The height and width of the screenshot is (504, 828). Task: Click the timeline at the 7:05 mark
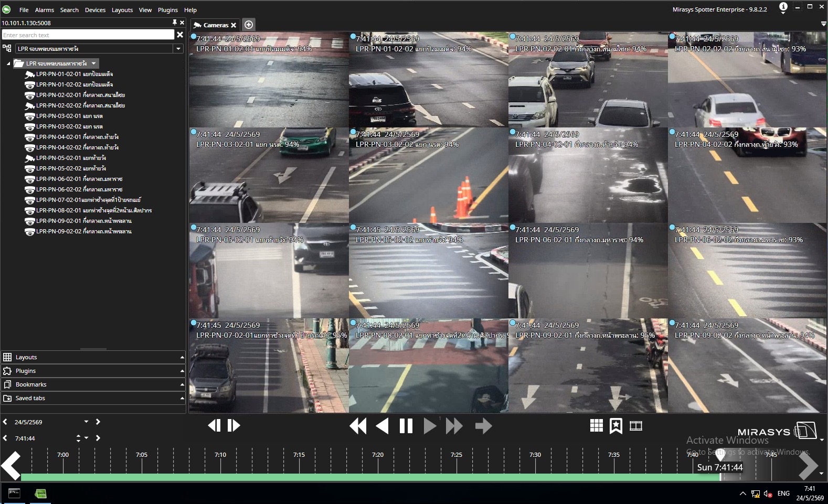tap(142, 455)
